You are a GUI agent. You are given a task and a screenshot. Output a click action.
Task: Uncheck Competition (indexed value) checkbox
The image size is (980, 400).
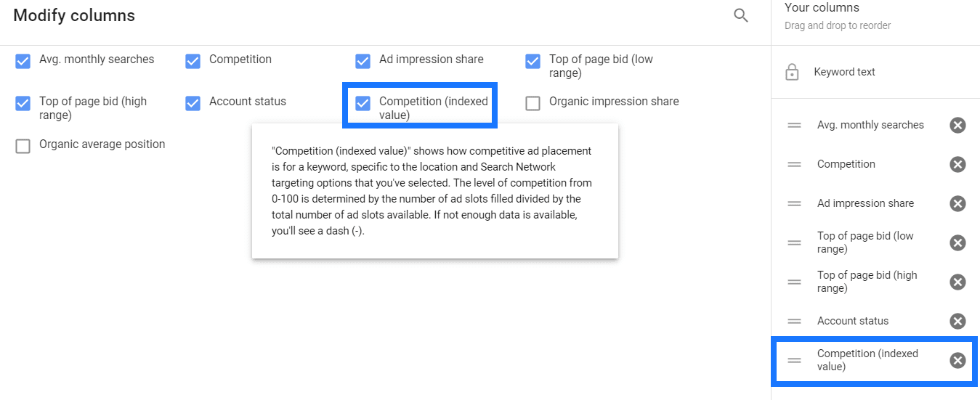363,103
